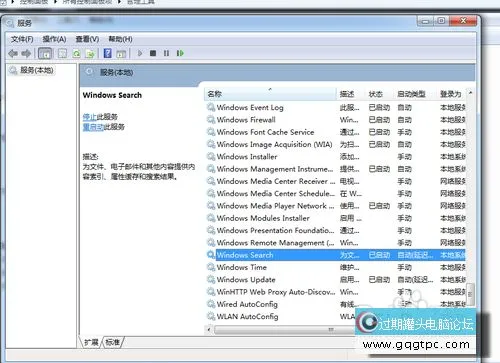Click the gear icon beside Windows Firewall
Screen dimensions: 500x363
click(x=211, y=120)
